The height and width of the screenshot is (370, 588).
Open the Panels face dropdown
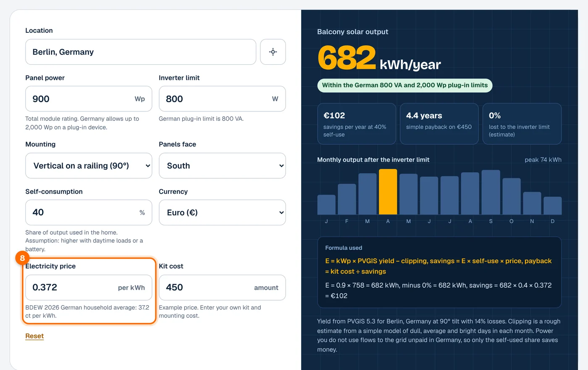pyautogui.click(x=222, y=166)
